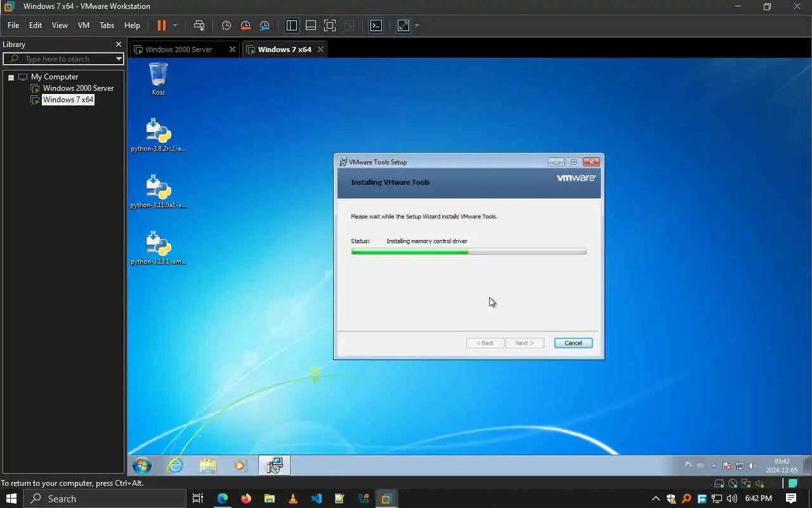Open the Help menu
The height and width of the screenshot is (508, 812).
click(x=132, y=25)
